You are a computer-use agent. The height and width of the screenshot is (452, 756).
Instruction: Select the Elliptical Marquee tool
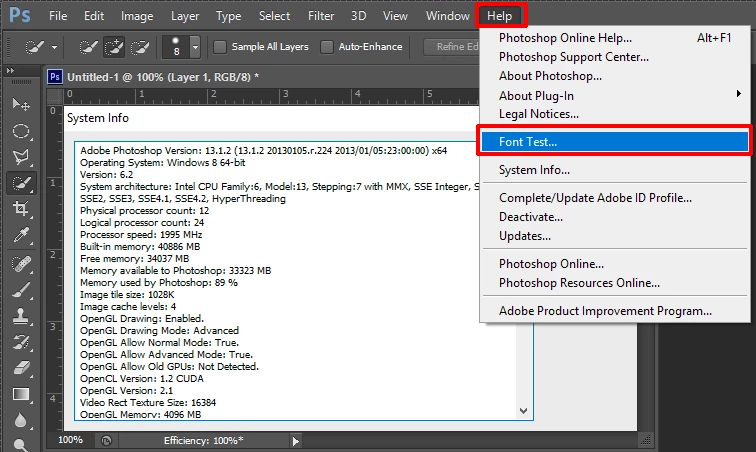[21, 131]
